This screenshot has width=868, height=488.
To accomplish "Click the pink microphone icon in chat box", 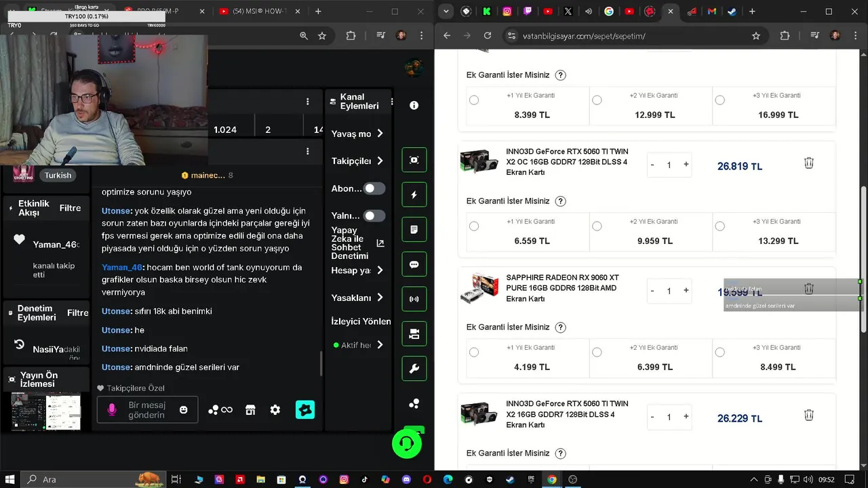I will click(112, 410).
